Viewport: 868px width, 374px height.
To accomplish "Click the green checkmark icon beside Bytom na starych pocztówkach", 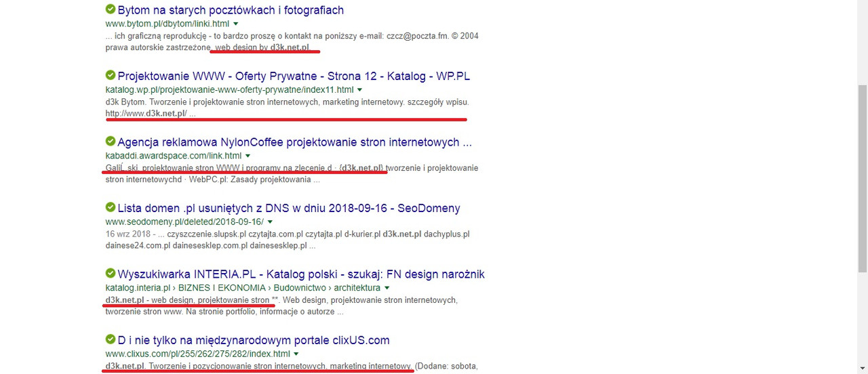I will [x=110, y=9].
